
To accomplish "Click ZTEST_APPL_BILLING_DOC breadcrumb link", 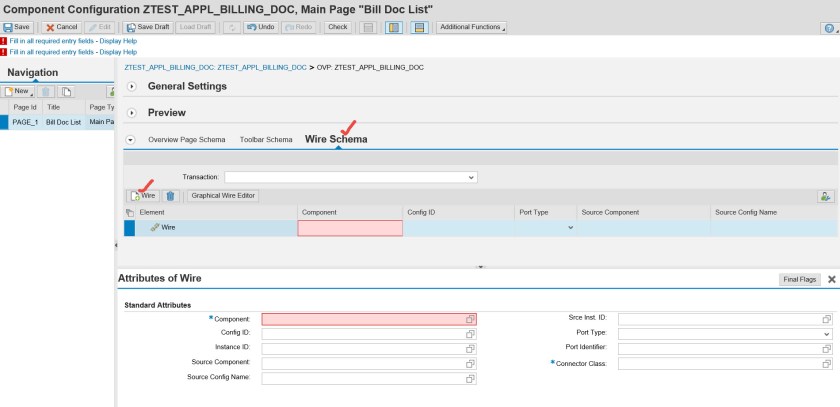I will coord(215,67).
